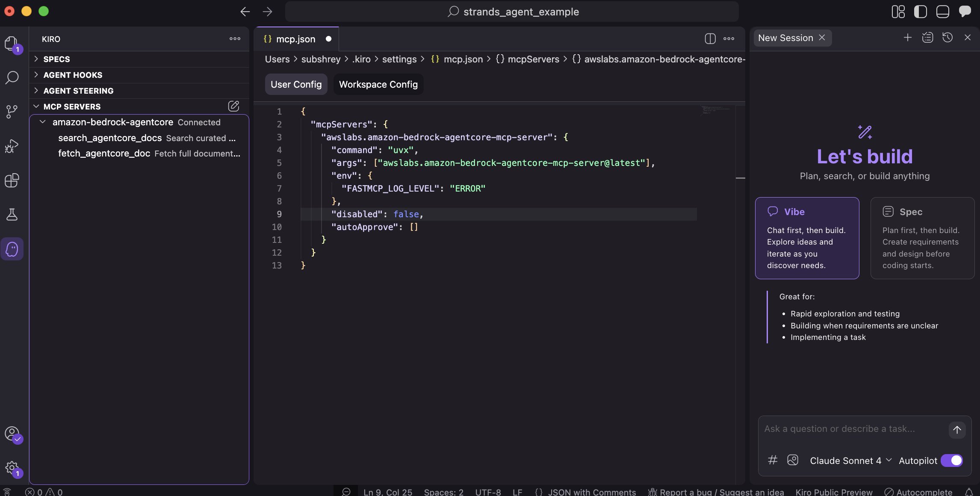Open Source Control in the activity bar
The height and width of the screenshot is (496, 980).
(12, 112)
